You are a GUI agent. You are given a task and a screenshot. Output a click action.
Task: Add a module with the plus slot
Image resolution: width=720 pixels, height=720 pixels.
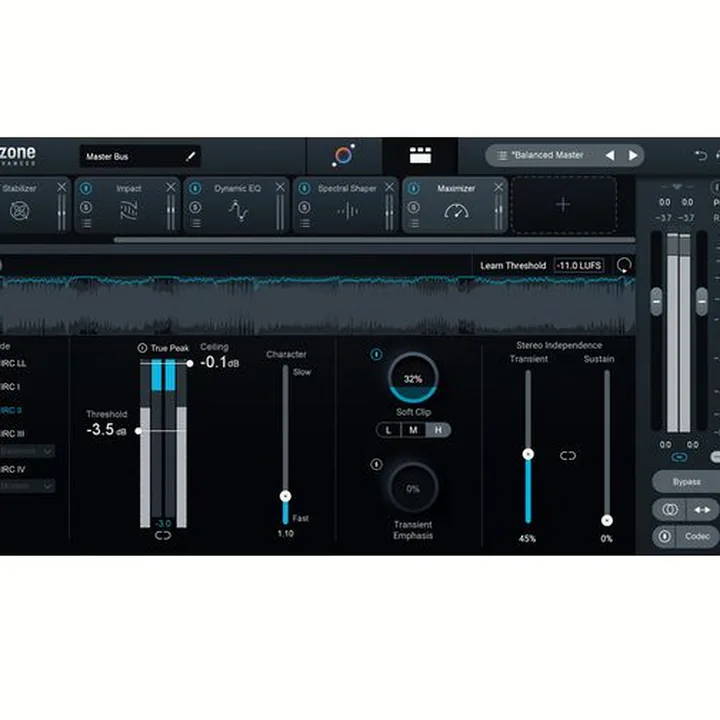(563, 205)
